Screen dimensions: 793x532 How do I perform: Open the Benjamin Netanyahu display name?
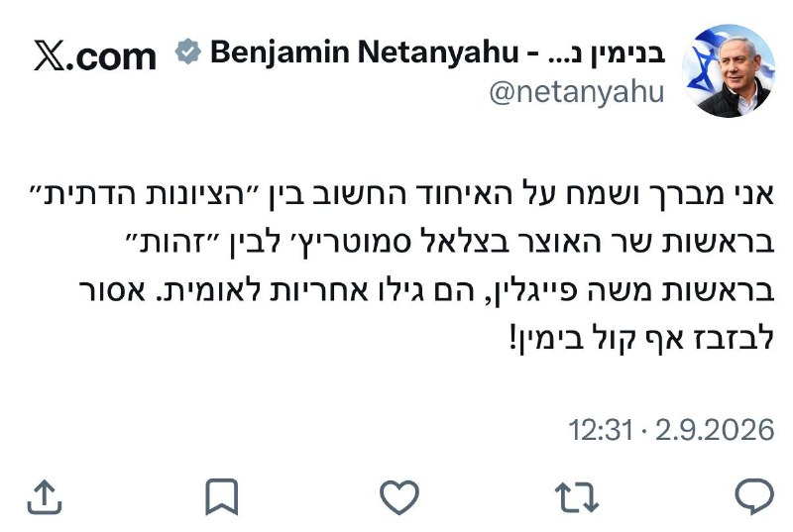(x=365, y=52)
